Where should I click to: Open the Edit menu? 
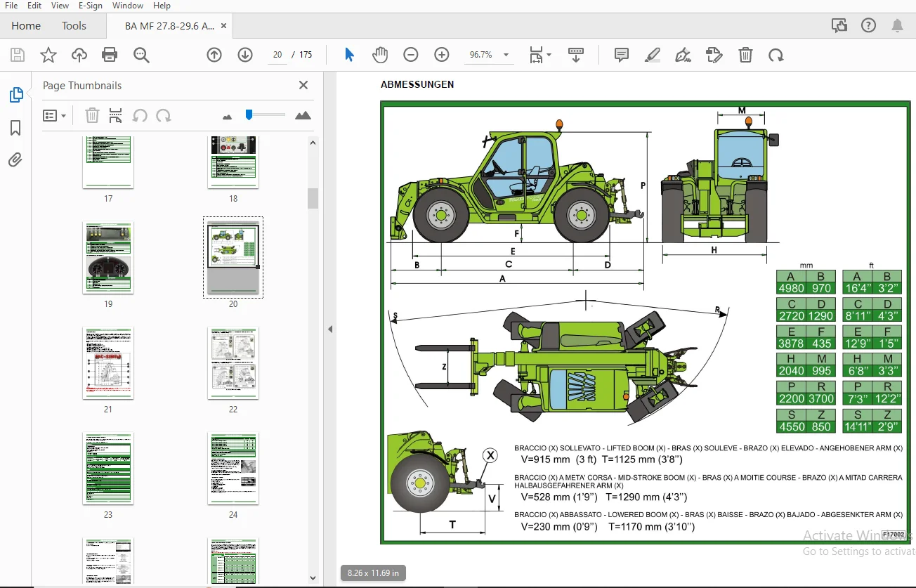34,6
